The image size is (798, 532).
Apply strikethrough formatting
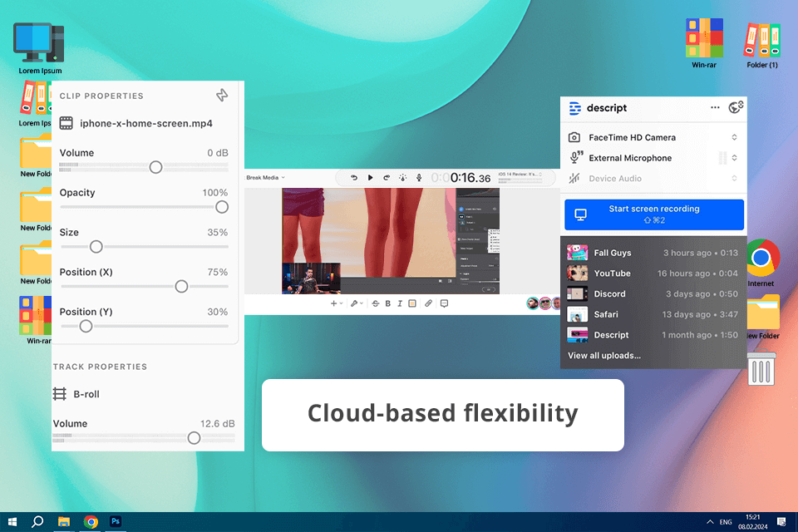[376, 303]
